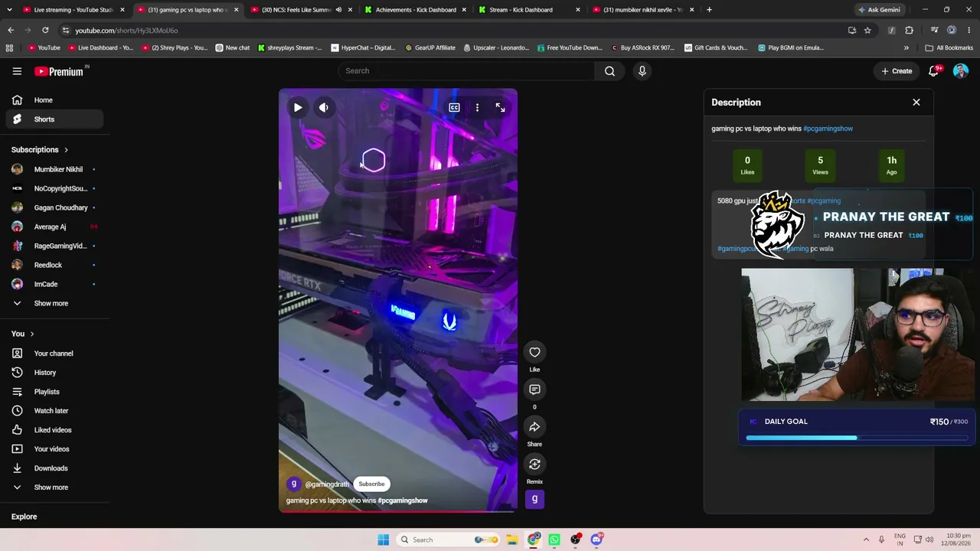Open ImCade subscription
The width and height of the screenshot is (980, 551).
pos(54,284)
